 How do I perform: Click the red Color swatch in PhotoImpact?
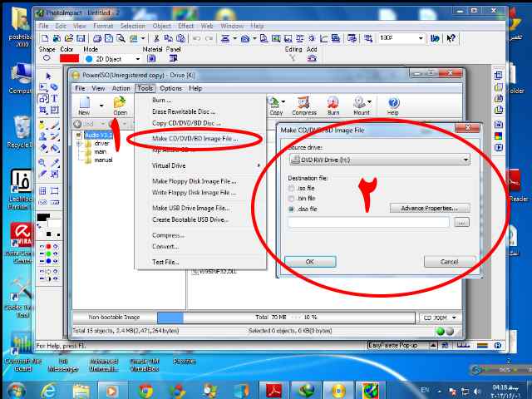[69, 59]
